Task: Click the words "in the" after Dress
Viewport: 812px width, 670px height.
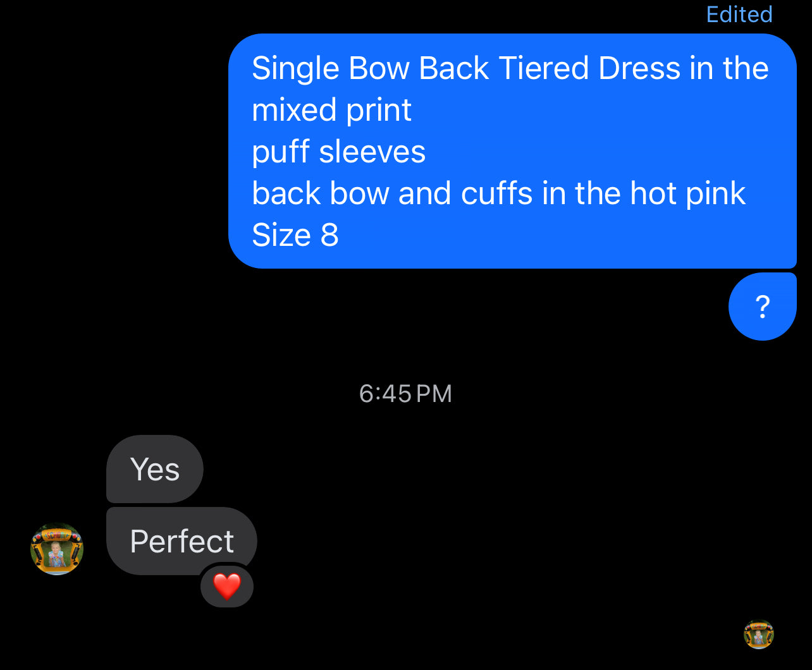Action: coord(729,68)
